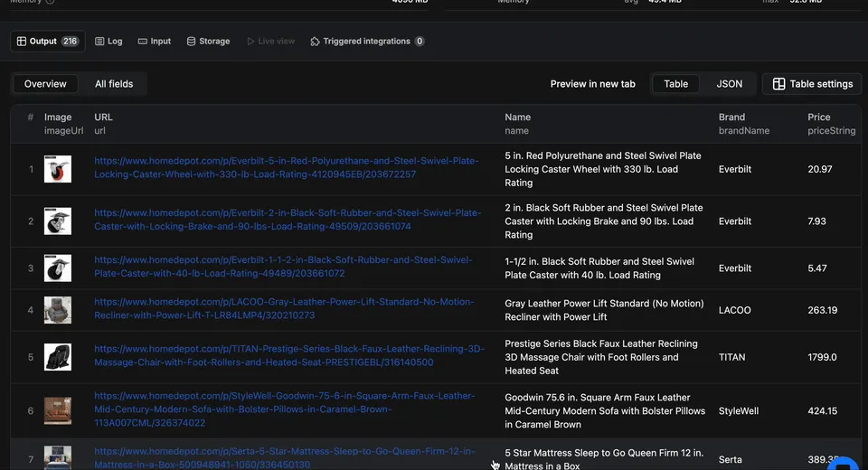Select the Overview view
This screenshot has height=470, width=868.
click(x=45, y=84)
